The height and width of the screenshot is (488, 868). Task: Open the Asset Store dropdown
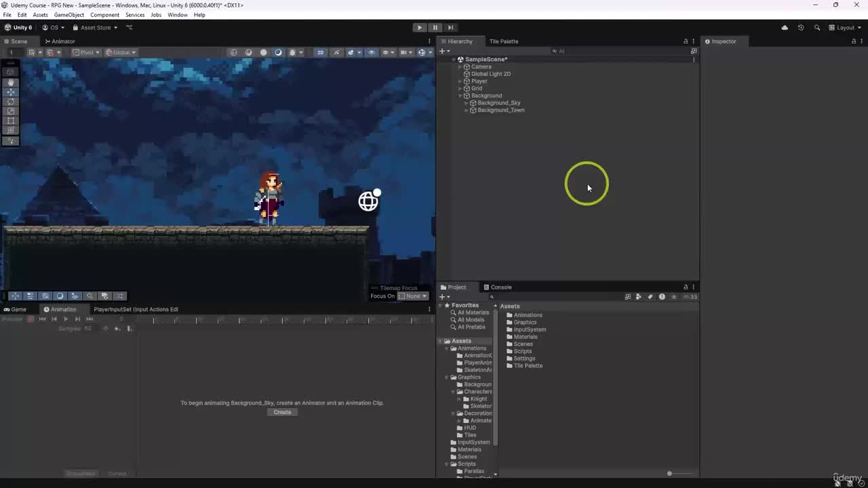pyautogui.click(x=95, y=28)
